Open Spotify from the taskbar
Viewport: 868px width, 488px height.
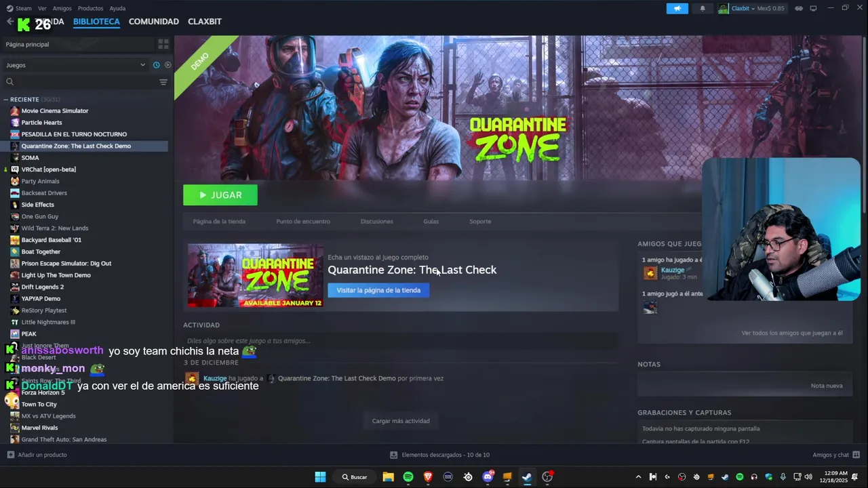pos(408,477)
